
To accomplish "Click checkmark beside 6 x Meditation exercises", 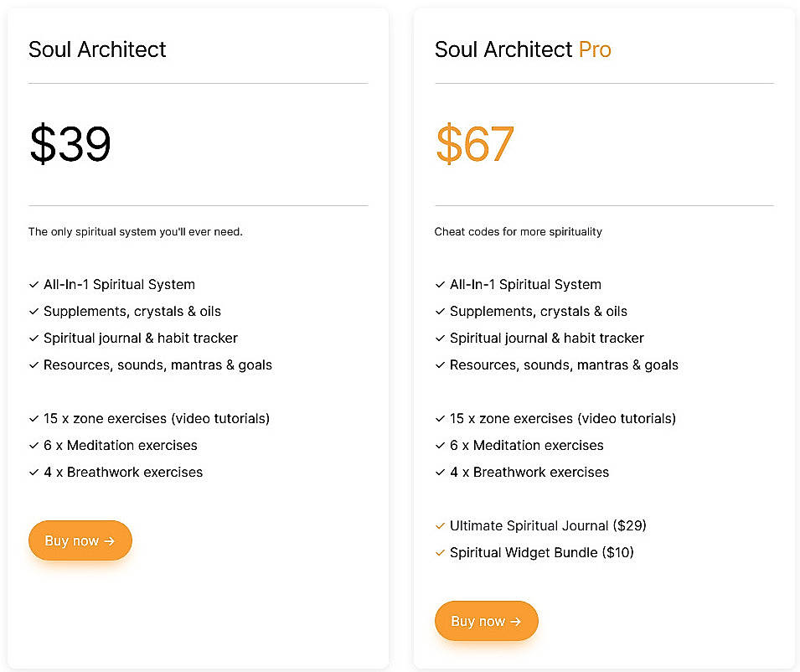I will 34,445.
